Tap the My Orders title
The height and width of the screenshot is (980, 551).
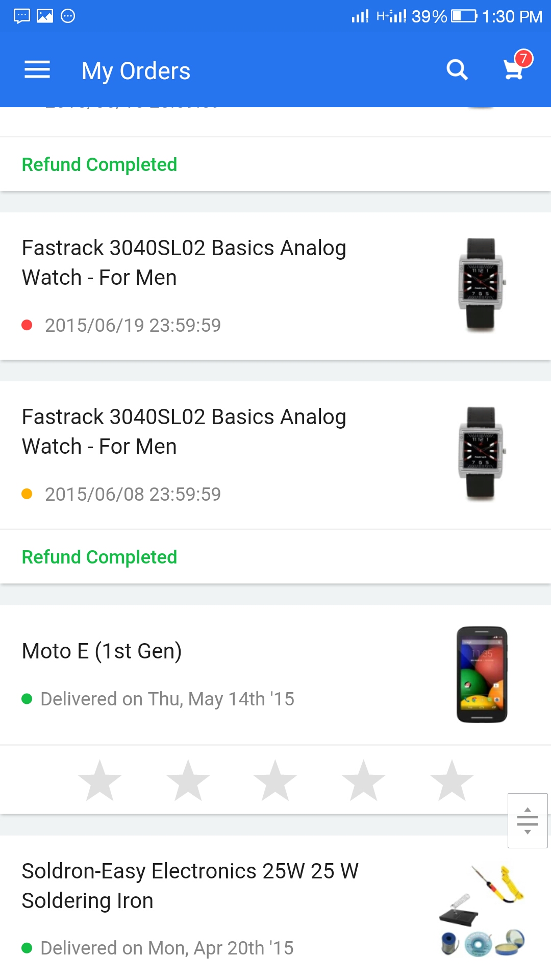tap(136, 71)
